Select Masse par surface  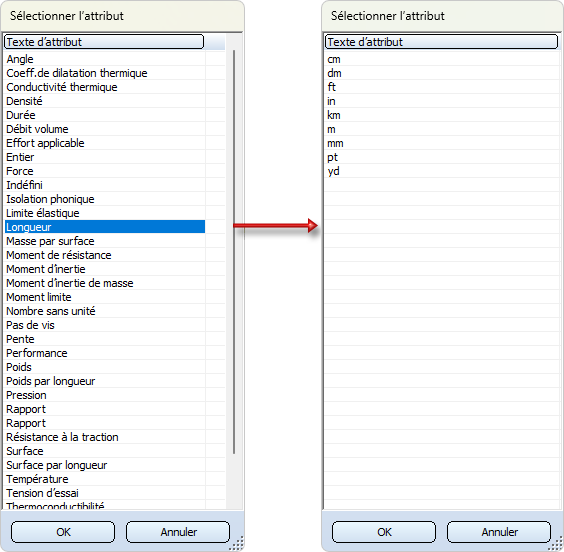tap(105, 241)
